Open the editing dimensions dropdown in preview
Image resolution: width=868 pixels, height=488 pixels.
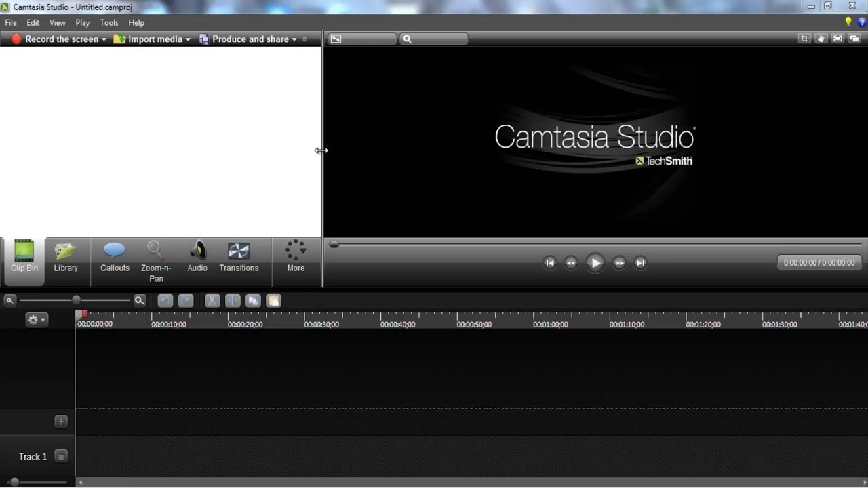point(362,39)
